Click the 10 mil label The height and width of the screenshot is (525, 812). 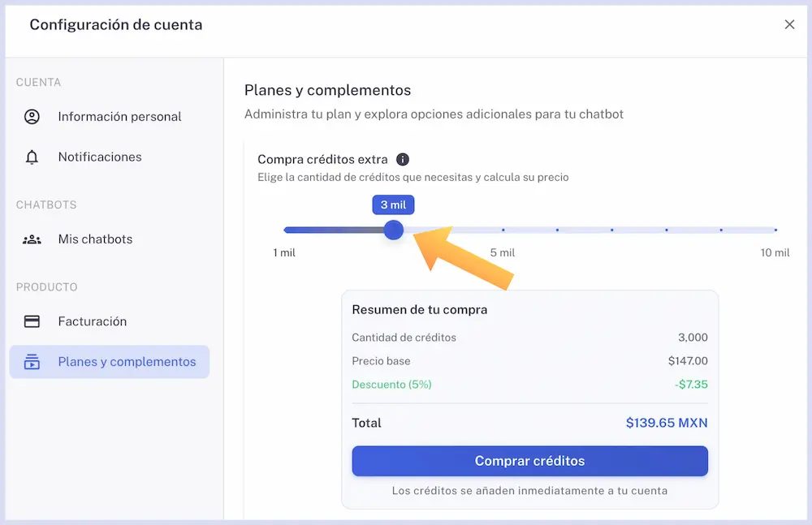(775, 252)
